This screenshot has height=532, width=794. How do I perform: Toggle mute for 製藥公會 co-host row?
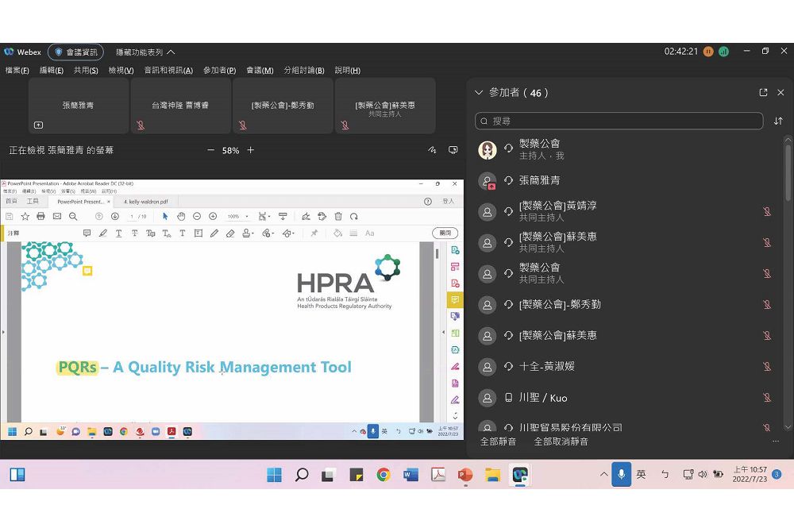[767, 273]
